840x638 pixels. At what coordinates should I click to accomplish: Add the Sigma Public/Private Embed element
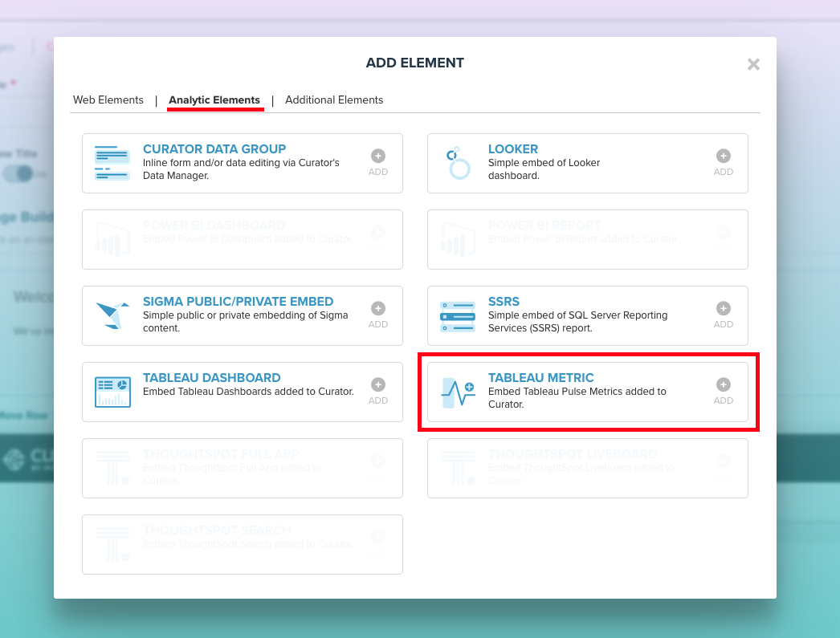pos(378,315)
